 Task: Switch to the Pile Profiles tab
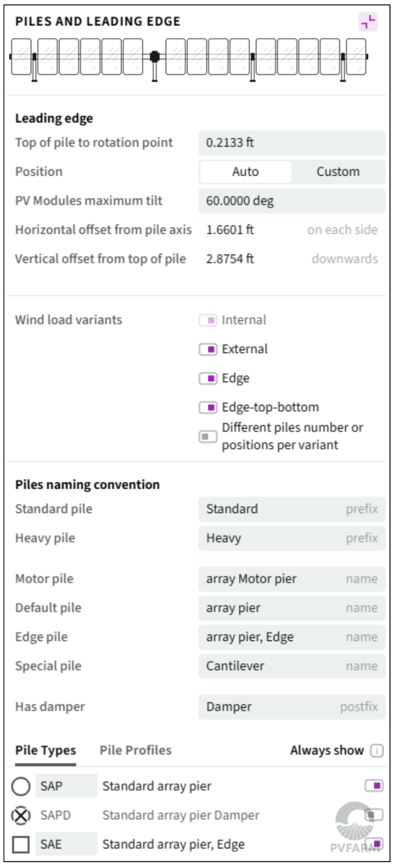[x=135, y=750]
